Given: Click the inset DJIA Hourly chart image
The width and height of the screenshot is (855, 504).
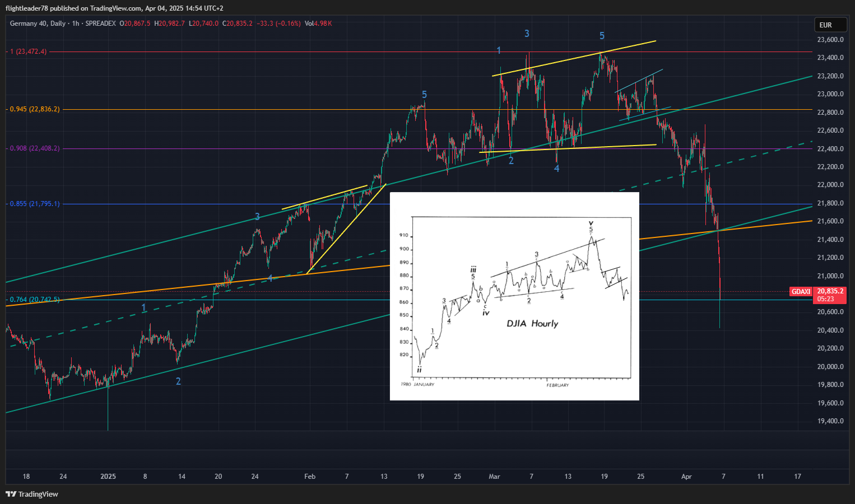Looking at the screenshot, I should (x=514, y=296).
